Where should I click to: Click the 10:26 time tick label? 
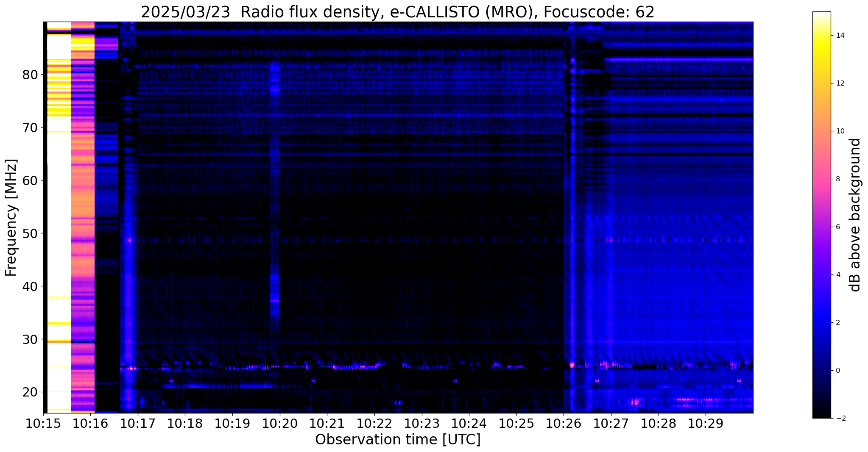(564, 424)
